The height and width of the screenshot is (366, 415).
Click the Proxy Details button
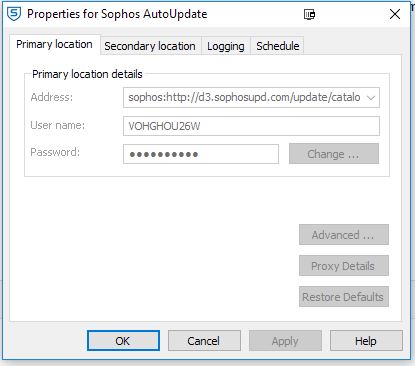pos(344,266)
